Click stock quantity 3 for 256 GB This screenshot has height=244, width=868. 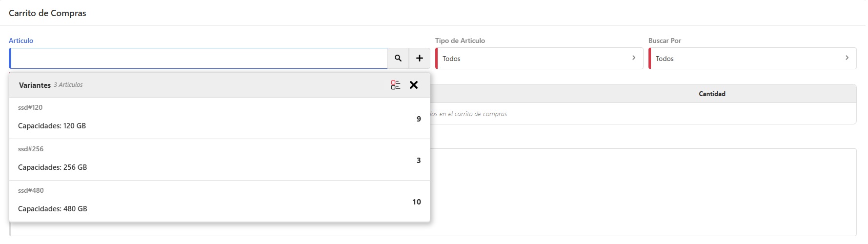point(419,161)
